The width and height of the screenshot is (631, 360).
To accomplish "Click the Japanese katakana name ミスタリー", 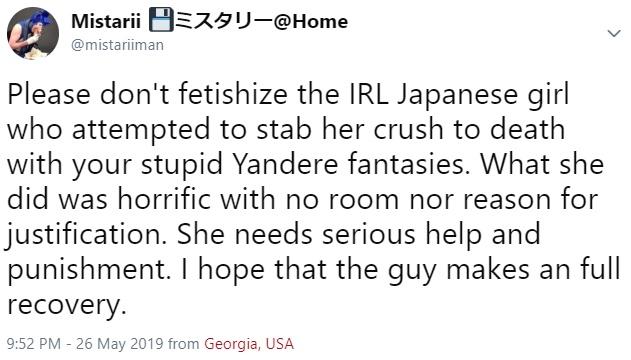I will tap(224, 21).
